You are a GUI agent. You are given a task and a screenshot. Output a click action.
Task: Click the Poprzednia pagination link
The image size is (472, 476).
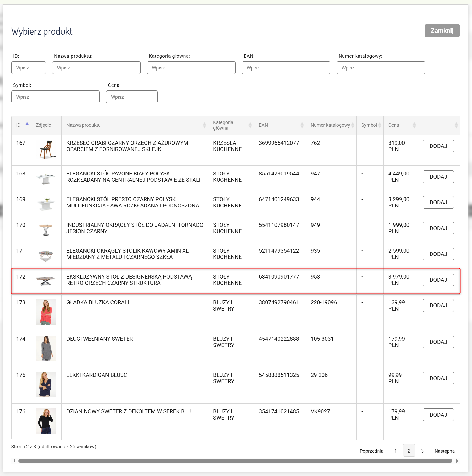pyautogui.click(x=371, y=451)
